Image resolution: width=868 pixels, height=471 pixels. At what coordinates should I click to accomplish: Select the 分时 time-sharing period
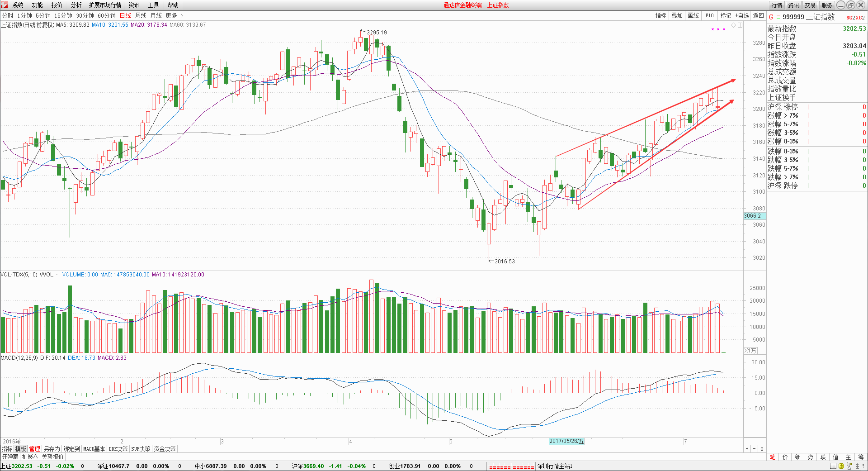pos(8,15)
